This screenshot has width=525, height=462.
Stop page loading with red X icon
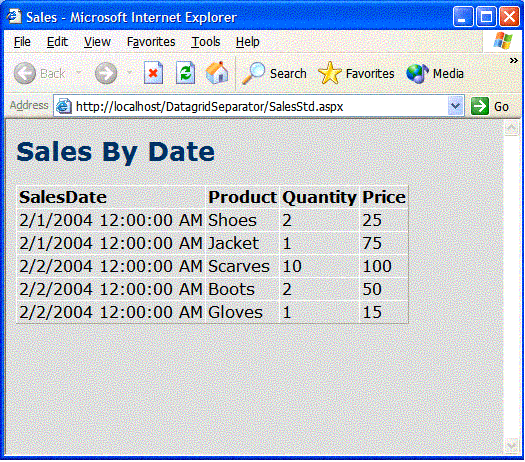tap(153, 73)
